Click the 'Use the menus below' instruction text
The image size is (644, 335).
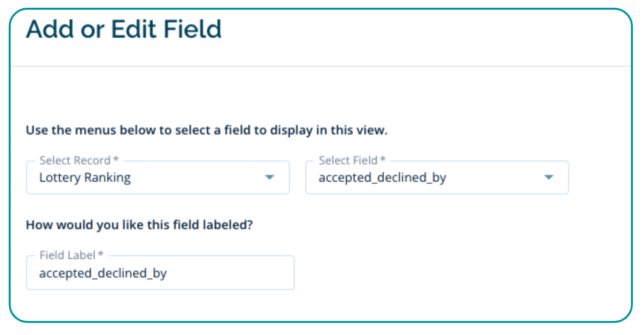click(206, 131)
